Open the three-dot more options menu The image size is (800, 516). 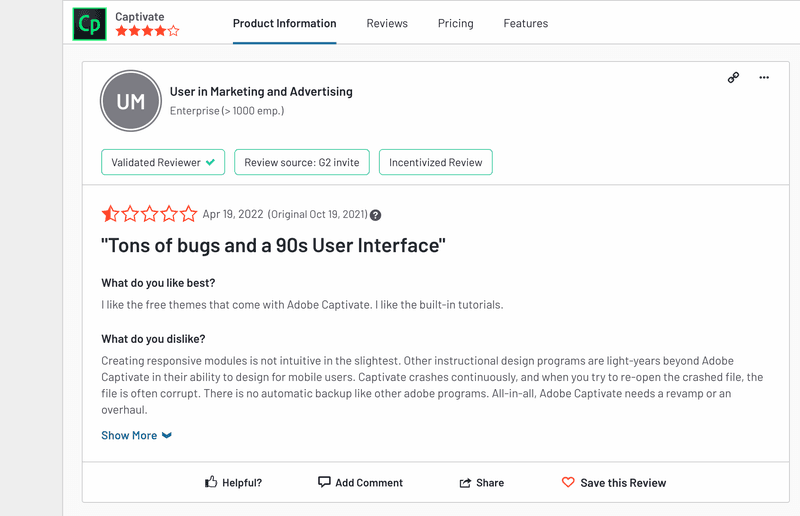coord(764,78)
